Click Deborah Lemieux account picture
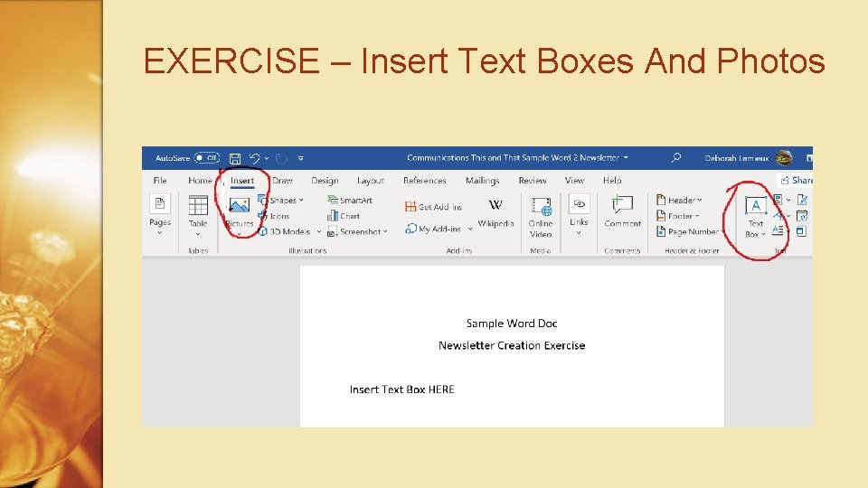Screen dimensions: 868x488 coord(784,157)
